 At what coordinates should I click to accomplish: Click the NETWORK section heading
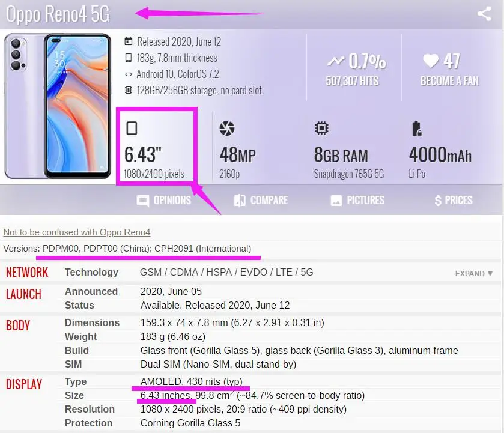tap(27, 273)
